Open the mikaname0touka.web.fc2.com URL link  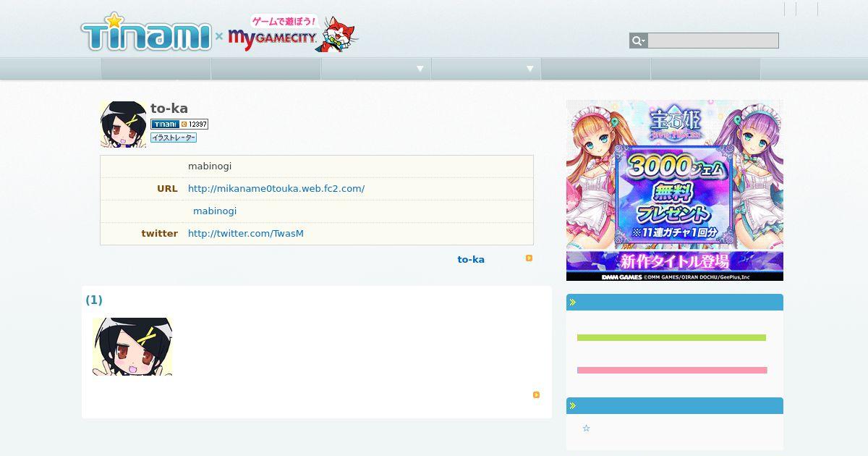pyautogui.click(x=276, y=189)
